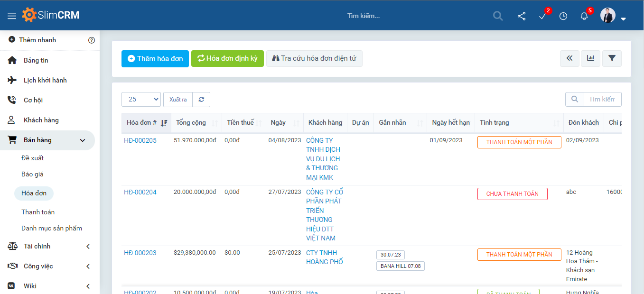Viewport: 644px width, 294px height.
Task: Select Báo giá in the sidebar
Action: click(x=32, y=174)
